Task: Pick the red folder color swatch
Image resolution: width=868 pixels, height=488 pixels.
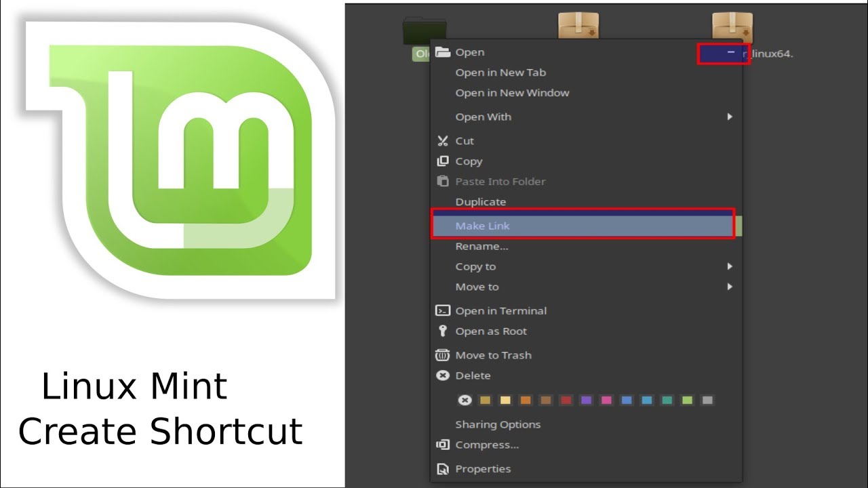Action: pos(566,401)
